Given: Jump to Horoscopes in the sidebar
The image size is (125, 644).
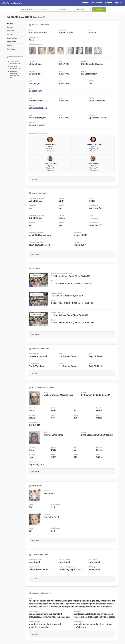Looking at the screenshot, I should pyautogui.click(x=11, y=49).
